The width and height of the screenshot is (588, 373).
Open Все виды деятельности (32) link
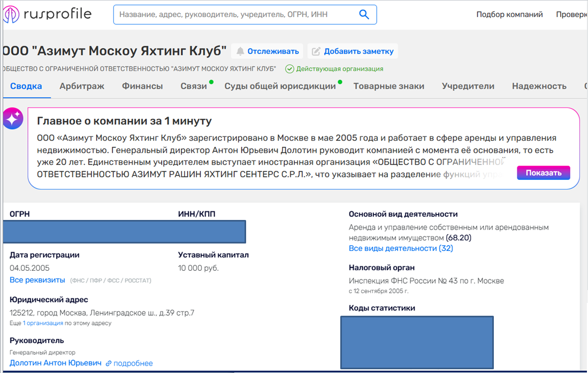(401, 248)
